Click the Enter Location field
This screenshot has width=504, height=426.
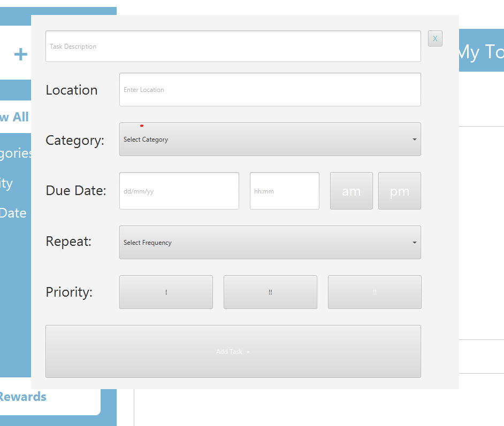tap(270, 89)
